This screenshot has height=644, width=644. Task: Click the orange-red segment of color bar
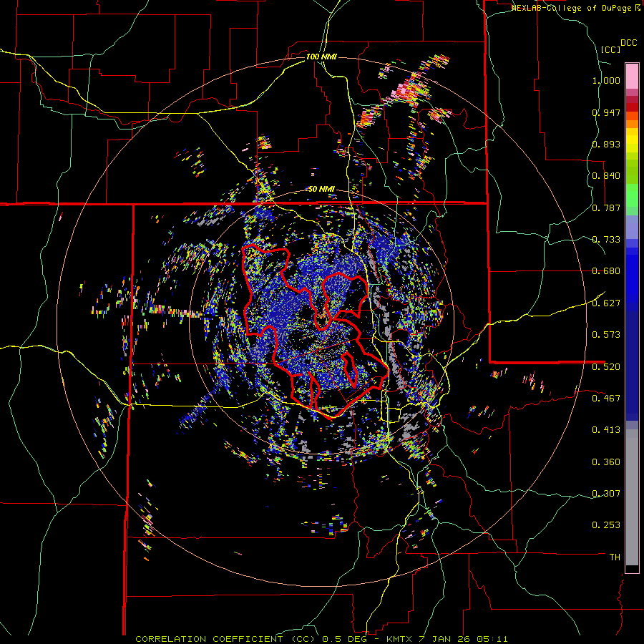coord(632,116)
